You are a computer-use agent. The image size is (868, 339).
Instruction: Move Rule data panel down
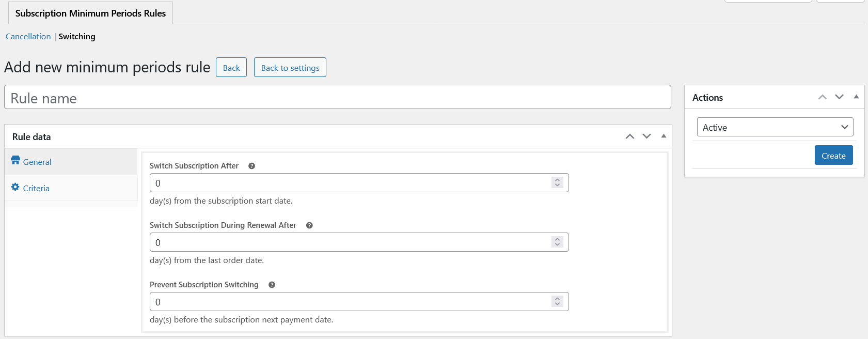[x=646, y=136]
